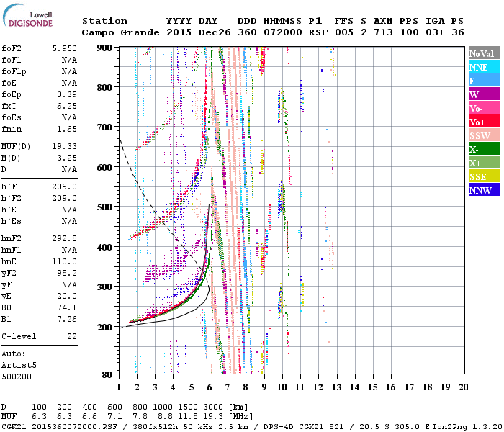Click the day-of-year value 360

(247, 32)
